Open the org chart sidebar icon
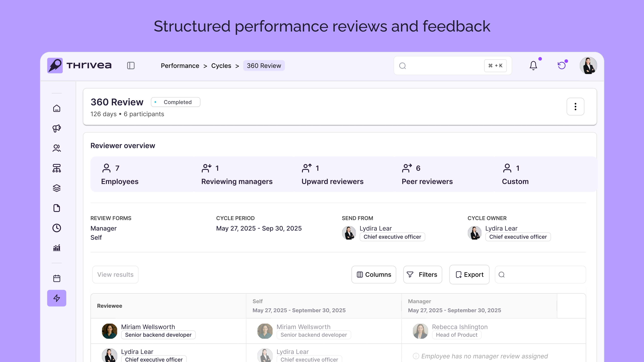 (57, 168)
